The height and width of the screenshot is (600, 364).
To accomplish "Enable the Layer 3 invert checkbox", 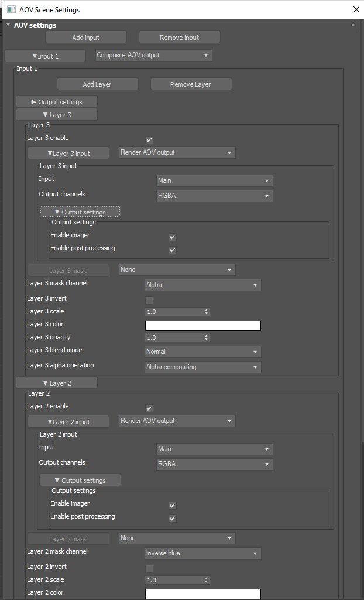I will tap(149, 301).
